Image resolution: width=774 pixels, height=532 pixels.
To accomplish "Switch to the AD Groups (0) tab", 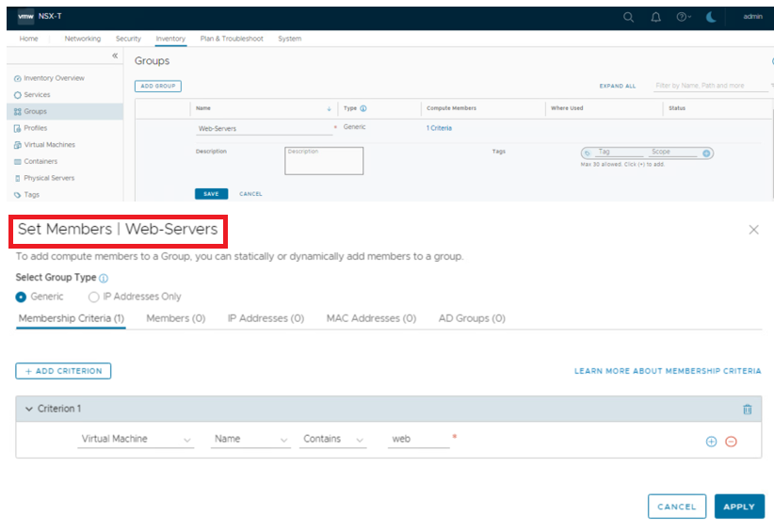I will pyautogui.click(x=472, y=319).
